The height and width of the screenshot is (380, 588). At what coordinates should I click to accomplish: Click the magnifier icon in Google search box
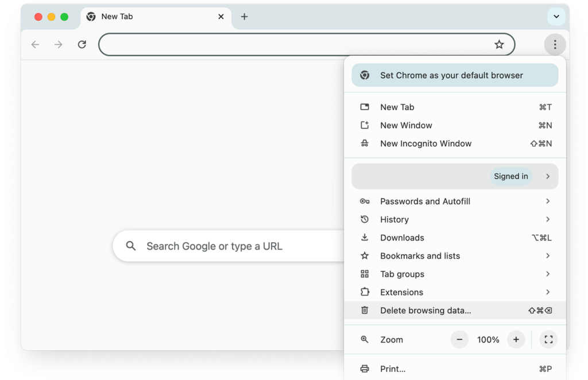click(x=131, y=246)
